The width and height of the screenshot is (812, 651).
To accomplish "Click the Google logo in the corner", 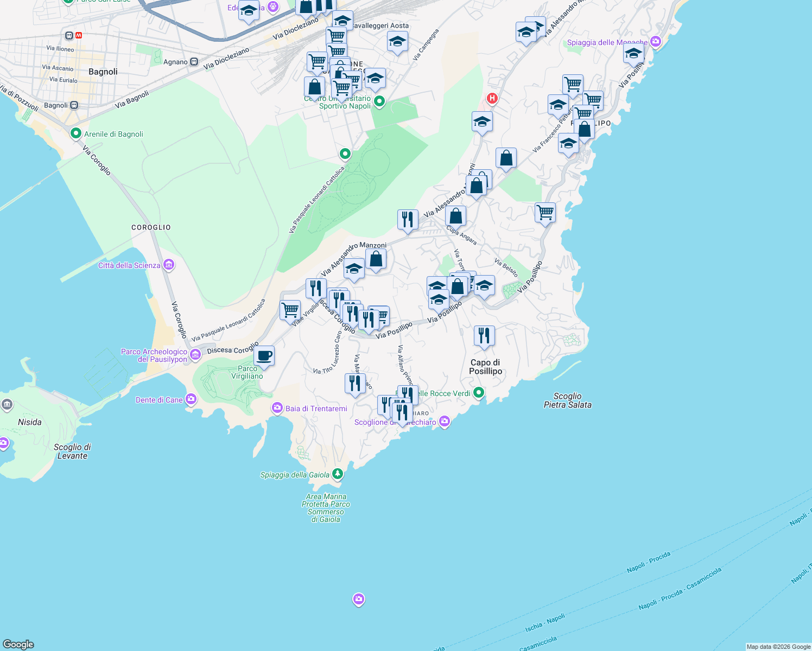I will 19,645.
